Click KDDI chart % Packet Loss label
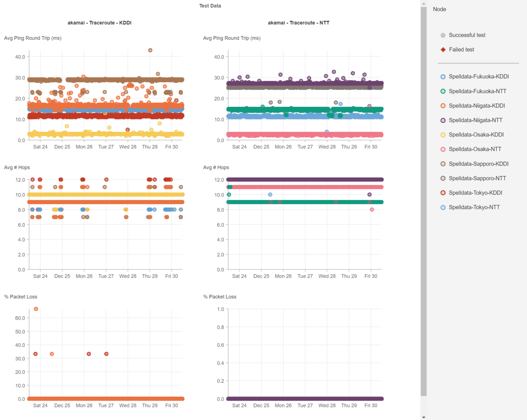 pyautogui.click(x=21, y=297)
